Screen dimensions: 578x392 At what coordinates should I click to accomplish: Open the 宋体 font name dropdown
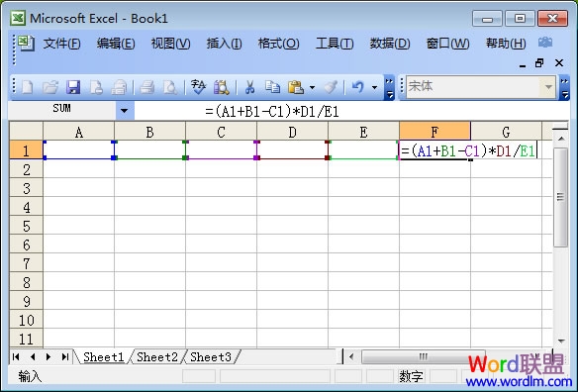point(548,87)
